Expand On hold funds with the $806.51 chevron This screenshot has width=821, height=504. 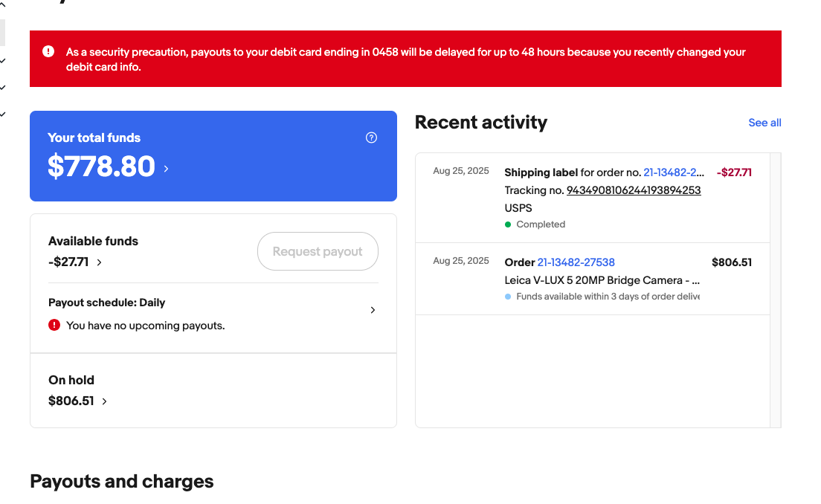105,401
